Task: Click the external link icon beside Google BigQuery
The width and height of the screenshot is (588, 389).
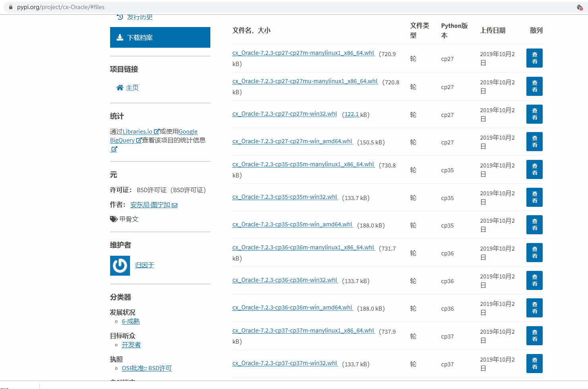Action: click(138, 140)
